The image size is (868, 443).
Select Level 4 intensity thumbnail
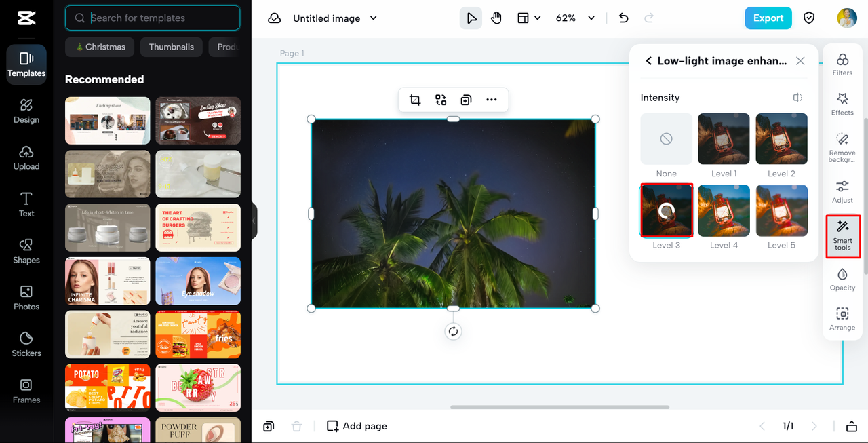[x=724, y=210]
